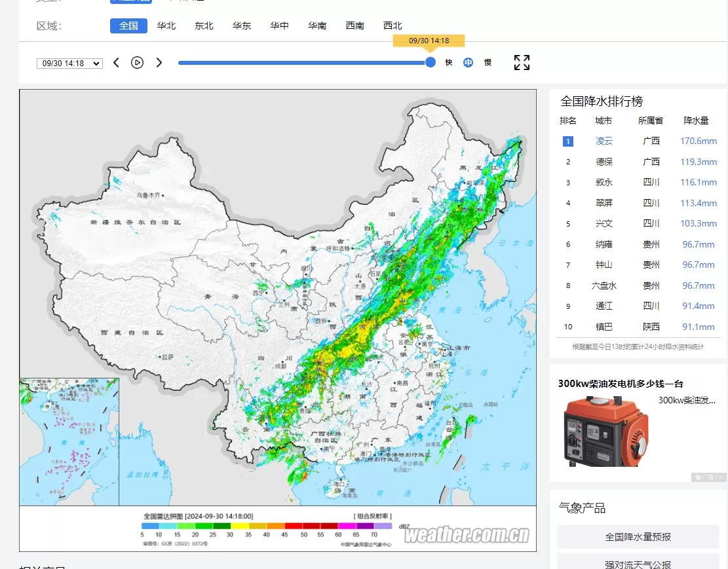Click the rank 1 badge icon
Image resolution: width=728 pixels, height=569 pixels.
[x=567, y=141]
